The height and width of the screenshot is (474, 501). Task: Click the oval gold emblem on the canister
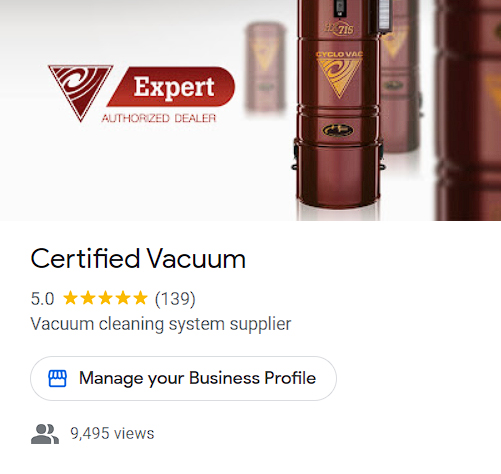coord(338,131)
